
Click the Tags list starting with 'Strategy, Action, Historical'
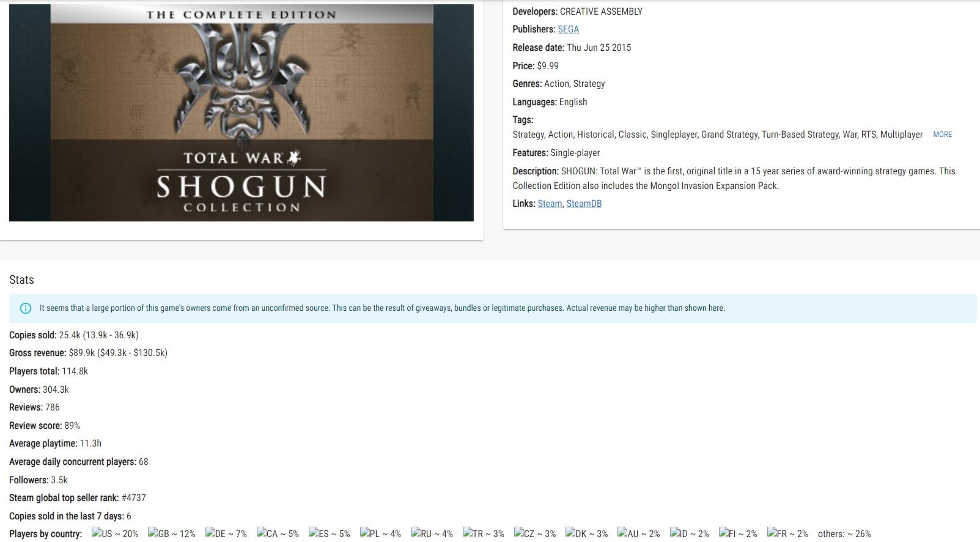click(718, 135)
